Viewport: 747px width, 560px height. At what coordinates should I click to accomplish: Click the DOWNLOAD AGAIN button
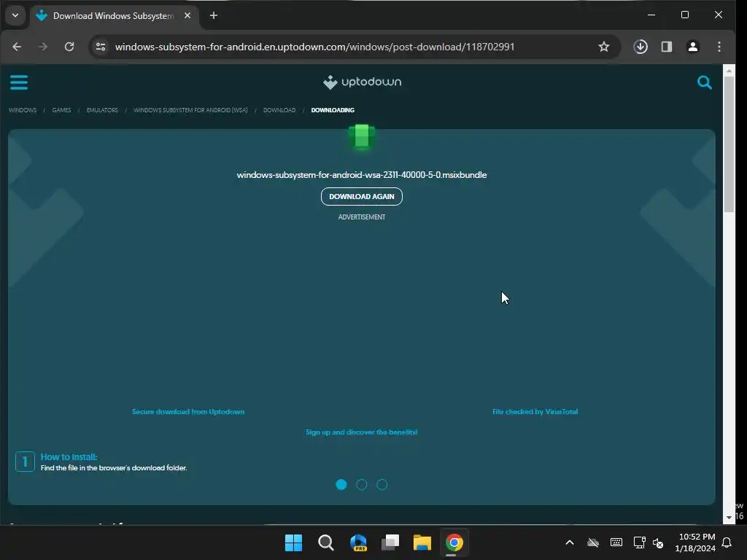(362, 196)
